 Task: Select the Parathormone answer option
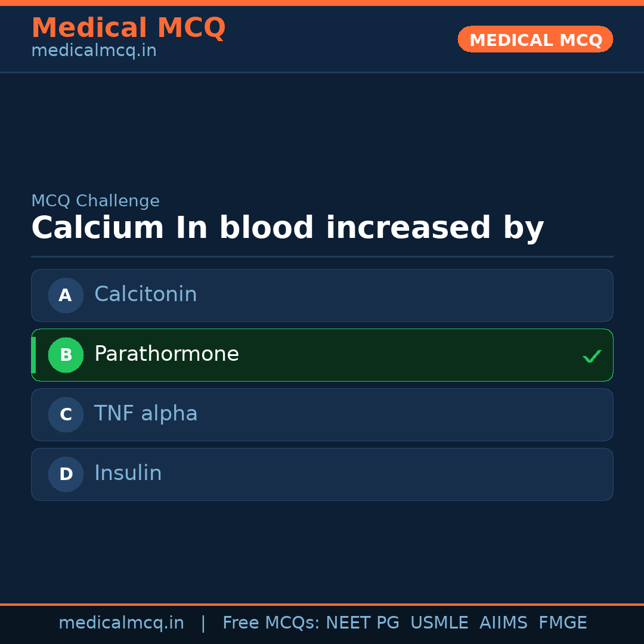322,355
